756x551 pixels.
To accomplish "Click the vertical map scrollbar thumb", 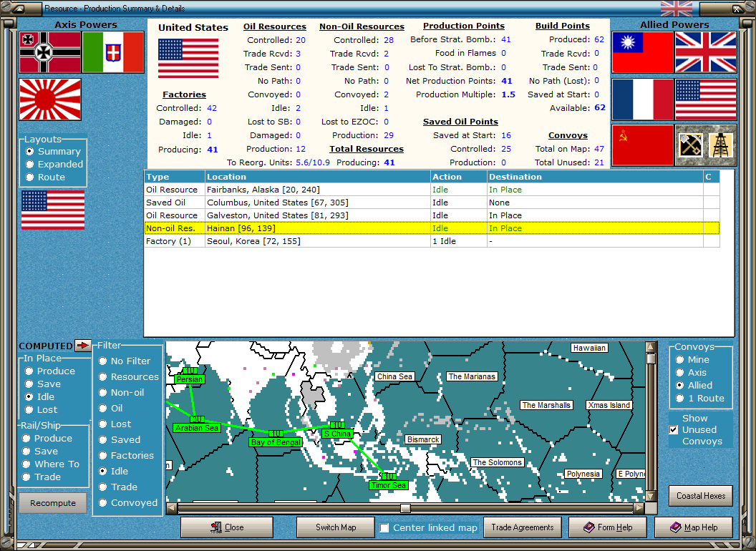I will coord(651,359).
